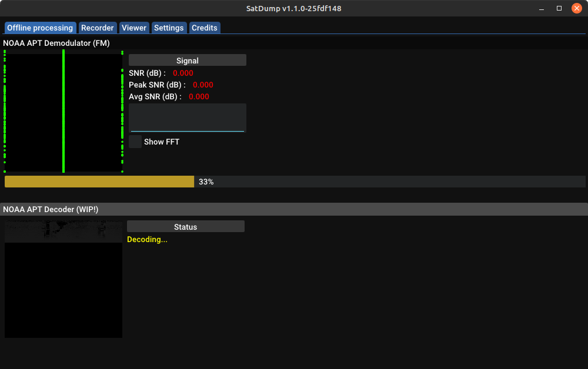588x369 pixels.
Task: Click the Show FFT label text
Action: [x=162, y=142]
